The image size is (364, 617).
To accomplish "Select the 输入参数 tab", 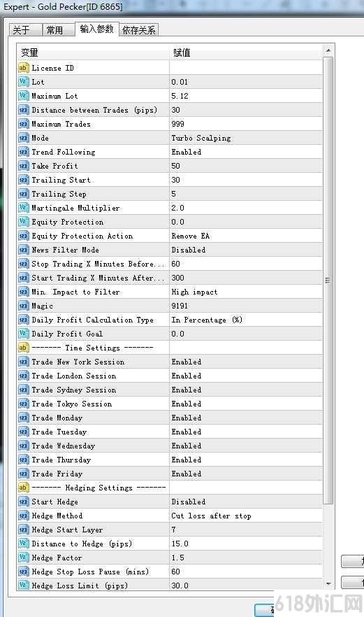I will (96, 29).
